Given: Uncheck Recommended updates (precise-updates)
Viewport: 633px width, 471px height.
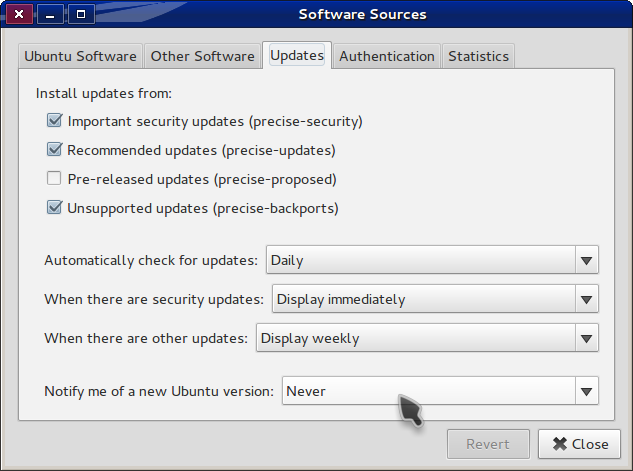Looking at the screenshot, I should 54,151.
